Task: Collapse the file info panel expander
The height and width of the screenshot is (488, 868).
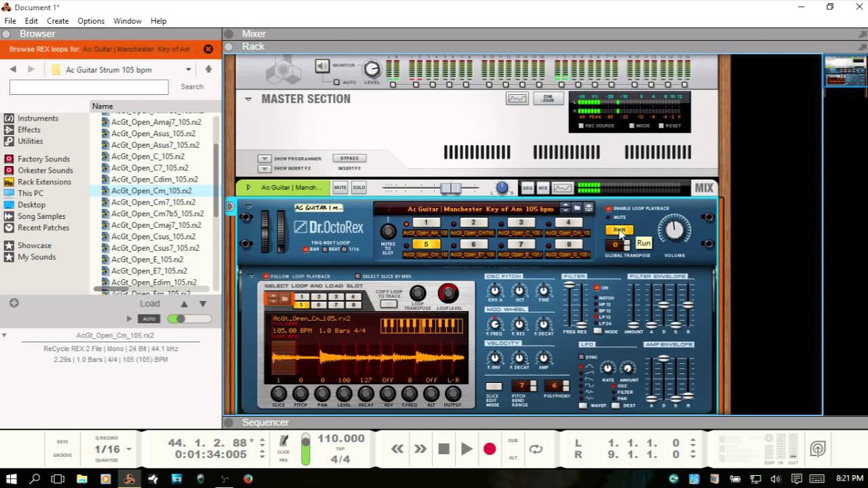Action: pos(4,335)
